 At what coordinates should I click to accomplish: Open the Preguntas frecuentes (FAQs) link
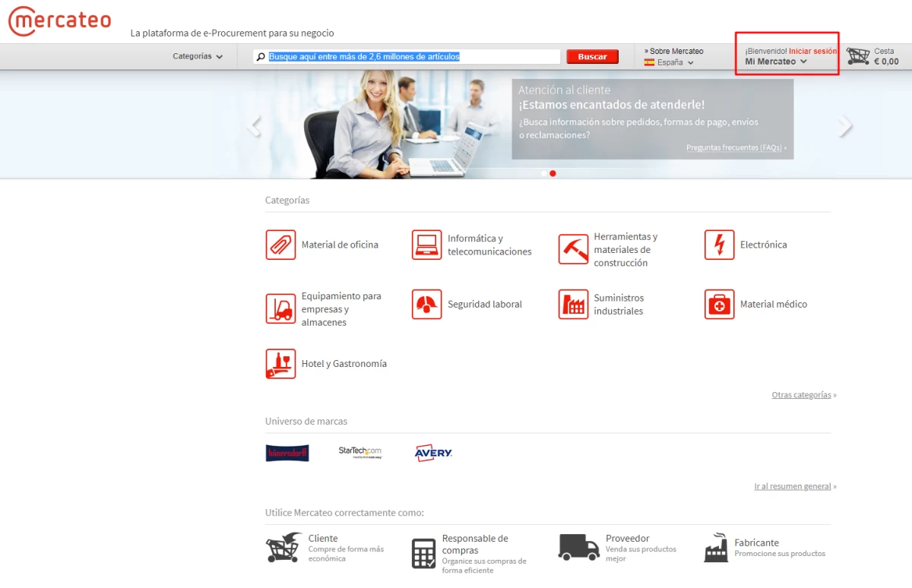734,147
